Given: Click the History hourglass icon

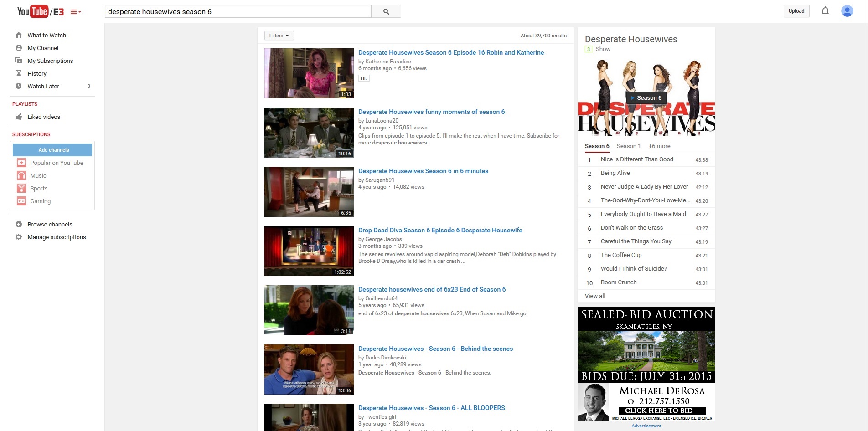Looking at the screenshot, I should 19,73.
